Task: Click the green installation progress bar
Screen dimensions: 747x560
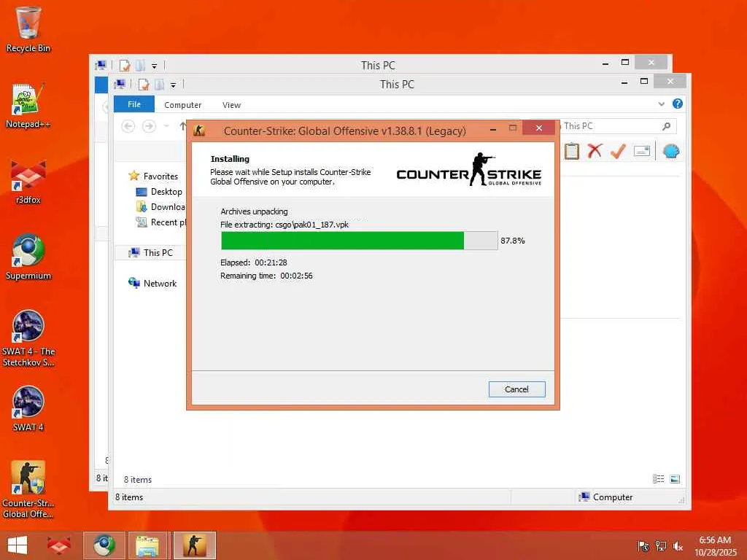Action: pyautogui.click(x=359, y=241)
